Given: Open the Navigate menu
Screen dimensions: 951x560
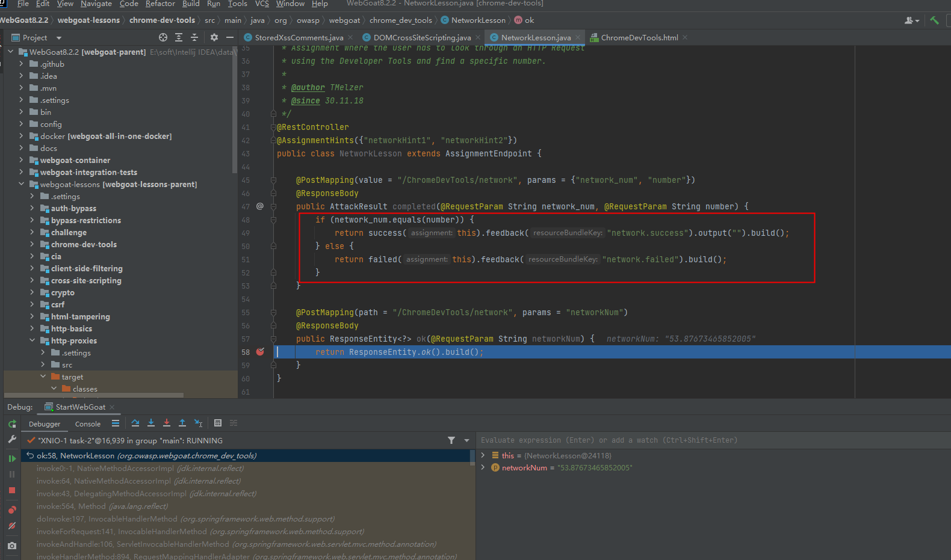Looking at the screenshot, I should (96, 4).
